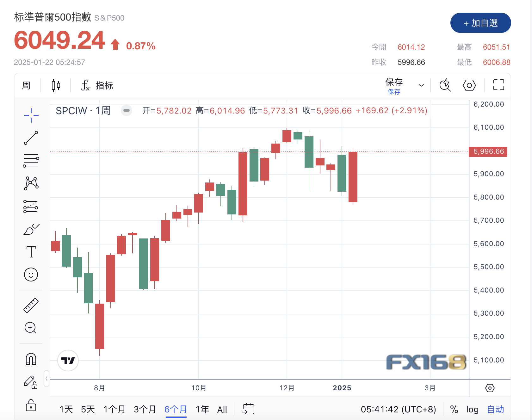Open the 周 interval dropdown
The width and height of the screenshot is (532, 420).
(x=26, y=85)
